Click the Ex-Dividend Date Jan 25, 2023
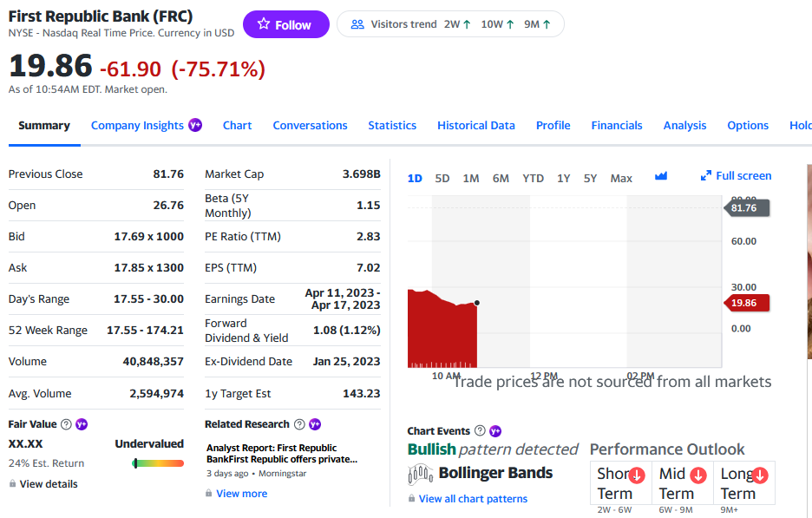 (x=346, y=362)
